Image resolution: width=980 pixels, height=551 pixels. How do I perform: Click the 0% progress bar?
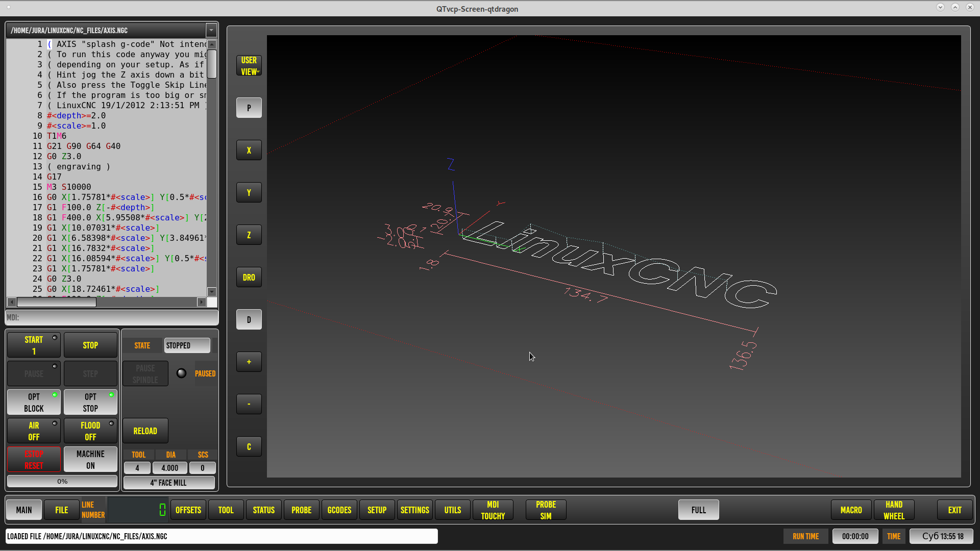point(62,482)
